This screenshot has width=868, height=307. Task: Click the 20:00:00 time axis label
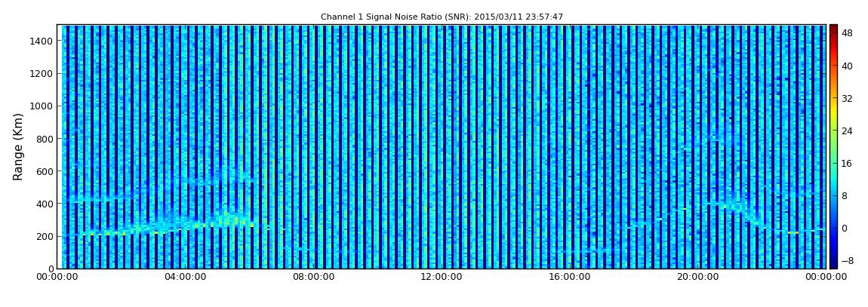click(x=699, y=277)
